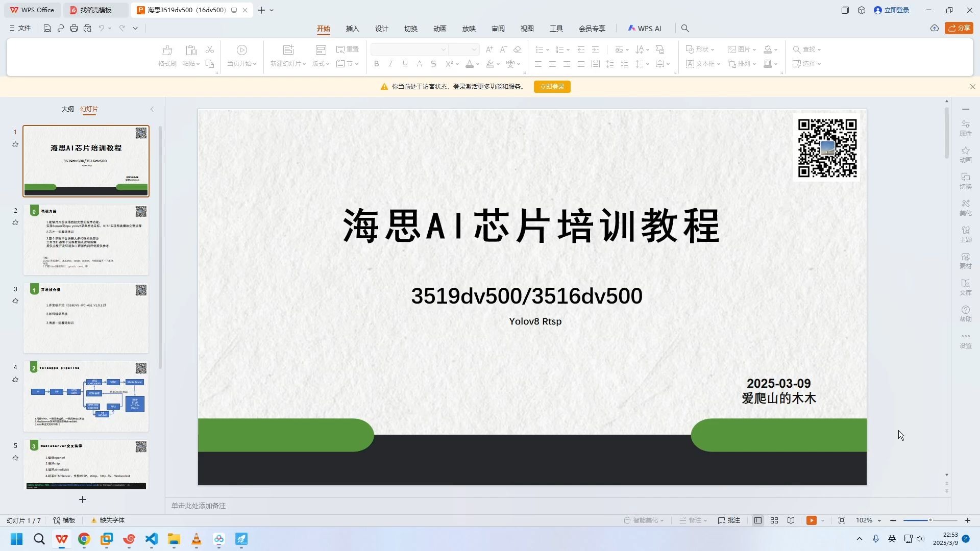
Task: Expand the quick access toolbar customize arrow
Action: click(135, 29)
